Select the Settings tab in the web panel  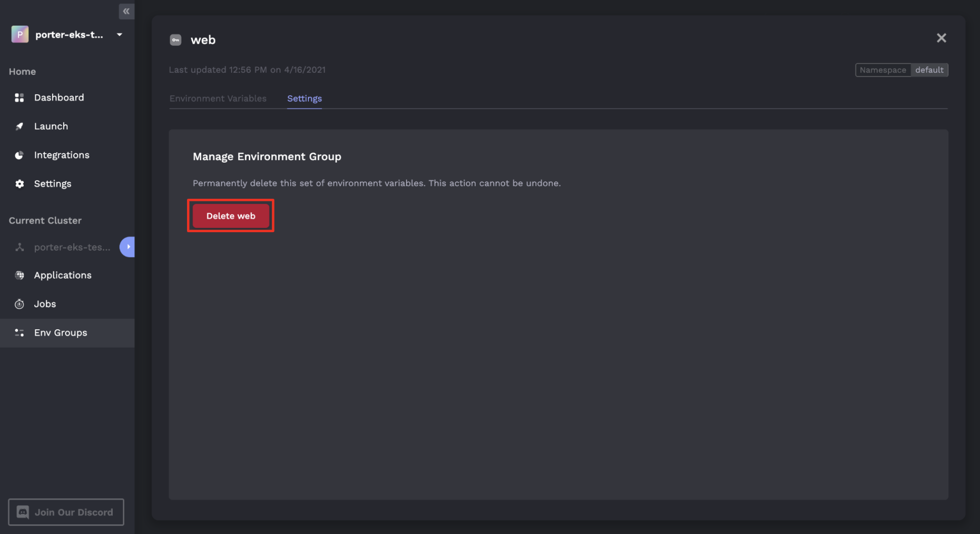click(x=304, y=98)
